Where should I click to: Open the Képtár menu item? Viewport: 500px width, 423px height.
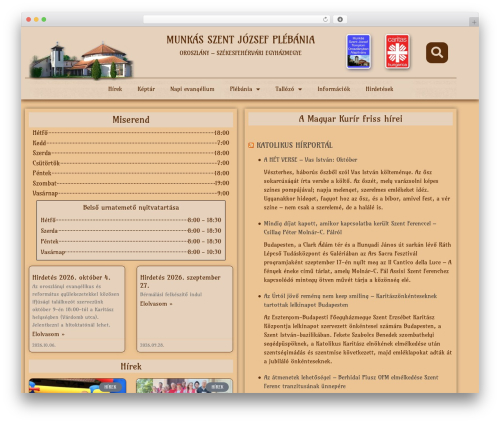click(146, 89)
